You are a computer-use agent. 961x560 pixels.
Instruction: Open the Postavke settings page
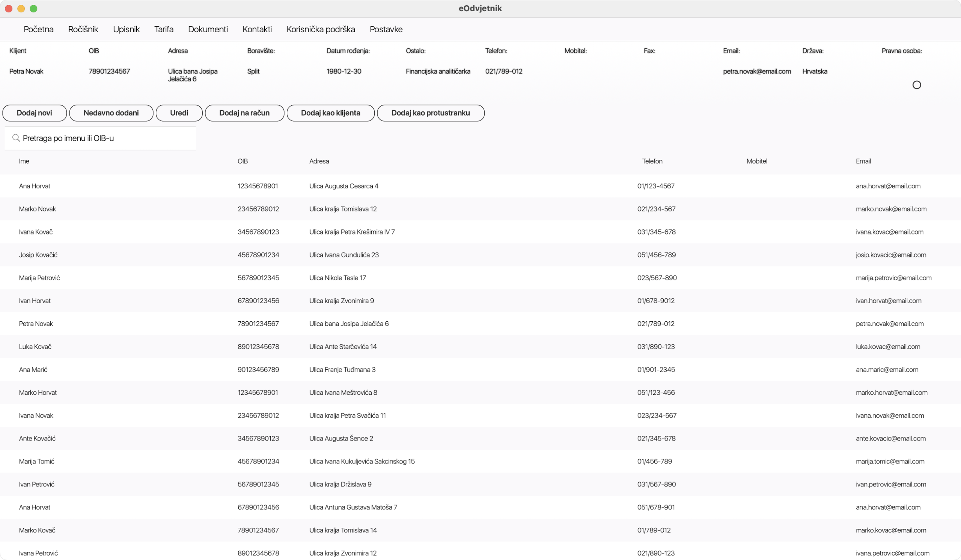[x=386, y=29]
